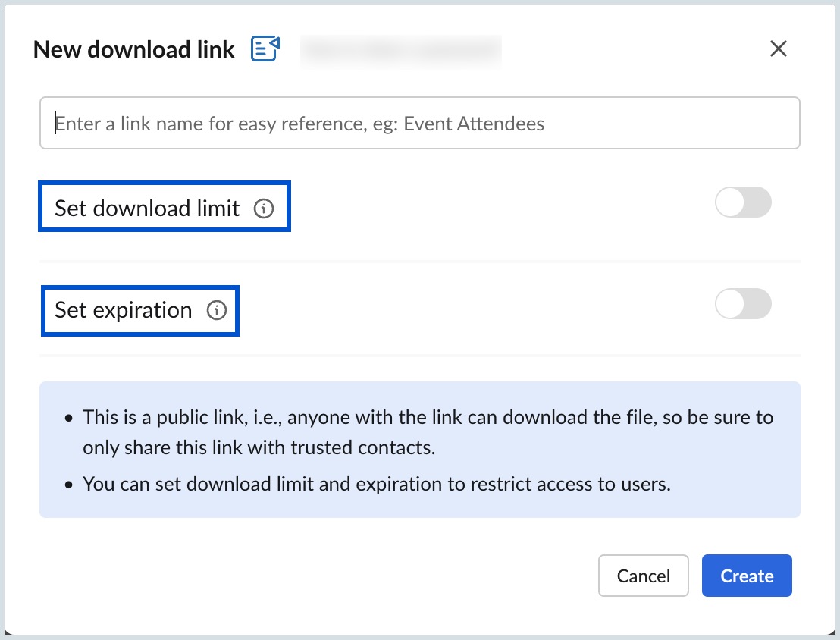Click the info icon next to Set expiration
The height and width of the screenshot is (640, 840).
[x=218, y=310]
